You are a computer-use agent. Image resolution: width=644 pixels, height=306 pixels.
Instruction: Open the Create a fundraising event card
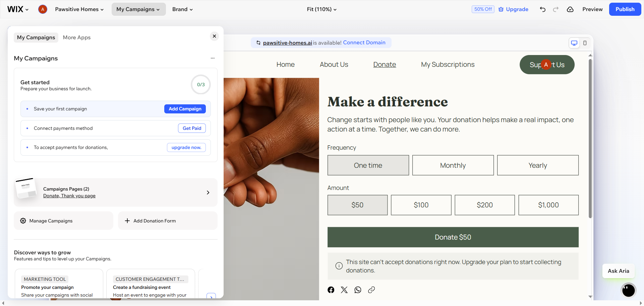(x=151, y=284)
